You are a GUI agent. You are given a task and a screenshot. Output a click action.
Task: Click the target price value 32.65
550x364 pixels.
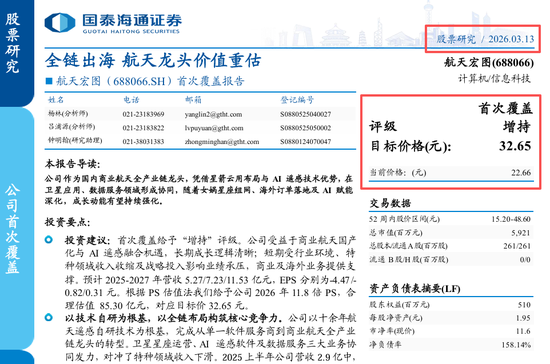click(x=515, y=146)
